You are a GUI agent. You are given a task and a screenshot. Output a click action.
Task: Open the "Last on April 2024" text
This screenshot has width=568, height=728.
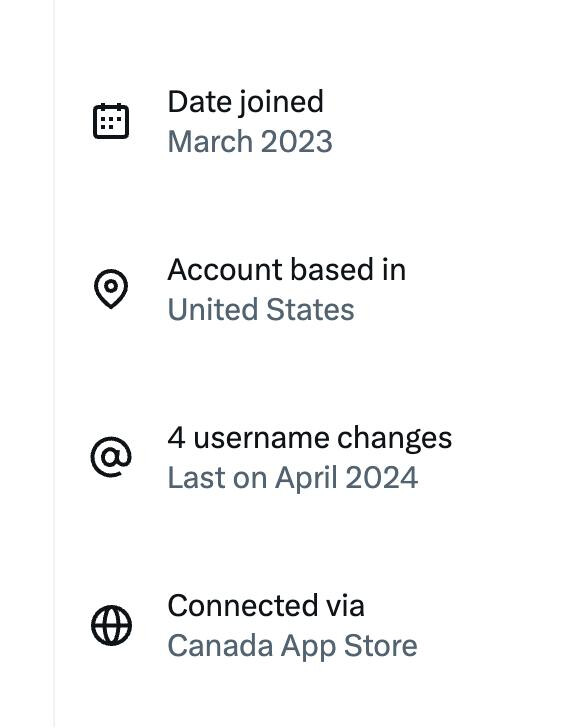coord(293,478)
